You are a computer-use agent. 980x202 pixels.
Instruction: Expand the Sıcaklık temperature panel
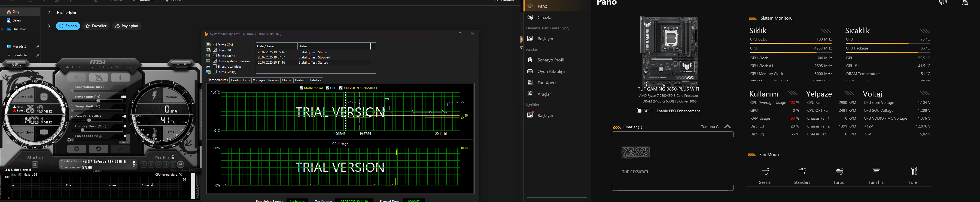click(x=925, y=31)
